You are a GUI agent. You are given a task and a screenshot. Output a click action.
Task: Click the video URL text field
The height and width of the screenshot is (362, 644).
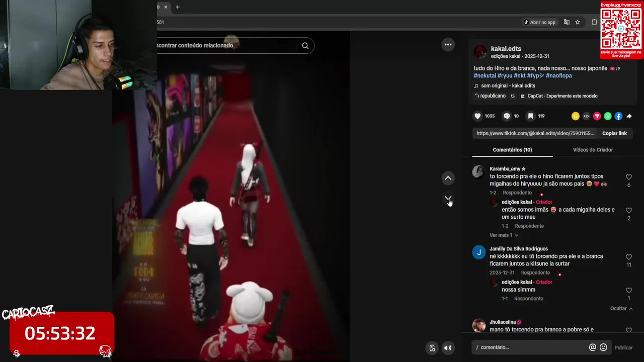[535, 133]
